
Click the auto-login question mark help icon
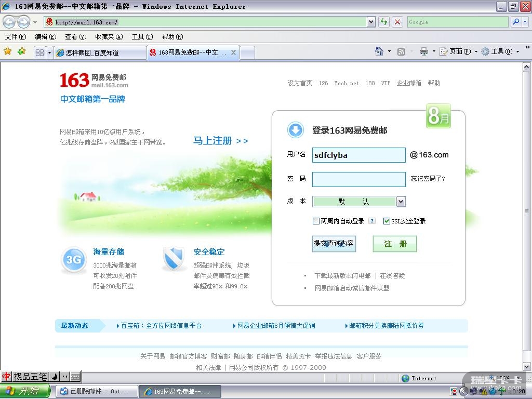coord(372,221)
